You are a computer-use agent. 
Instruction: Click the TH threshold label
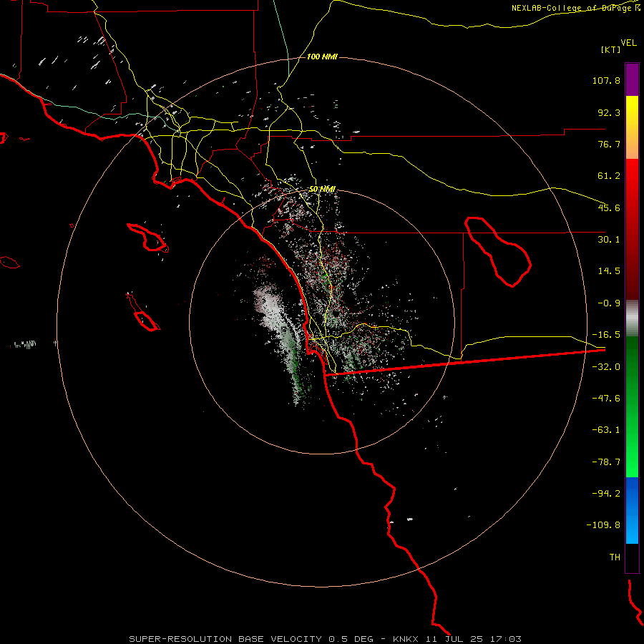[615, 557]
